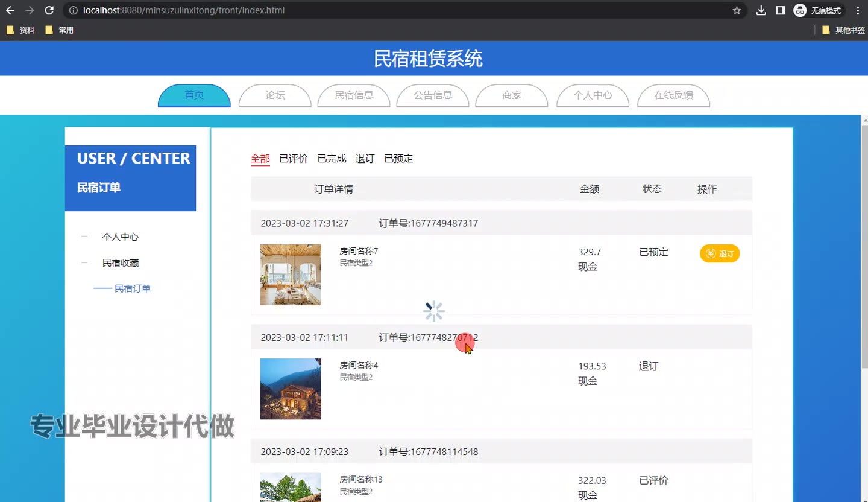Open the 论坛 navigation tab
This screenshot has width=868, height=502.
pos(275,95)
